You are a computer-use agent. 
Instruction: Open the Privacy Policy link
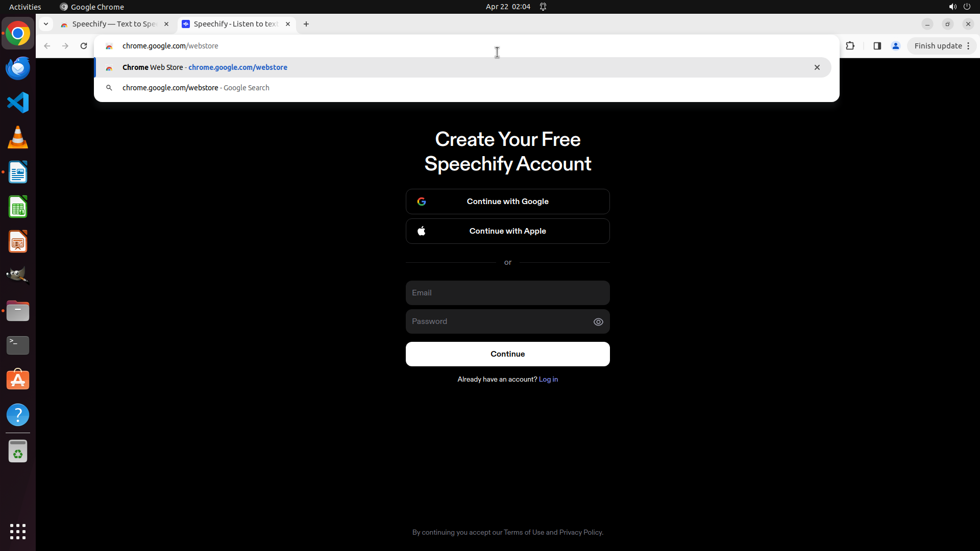[580, 532]
